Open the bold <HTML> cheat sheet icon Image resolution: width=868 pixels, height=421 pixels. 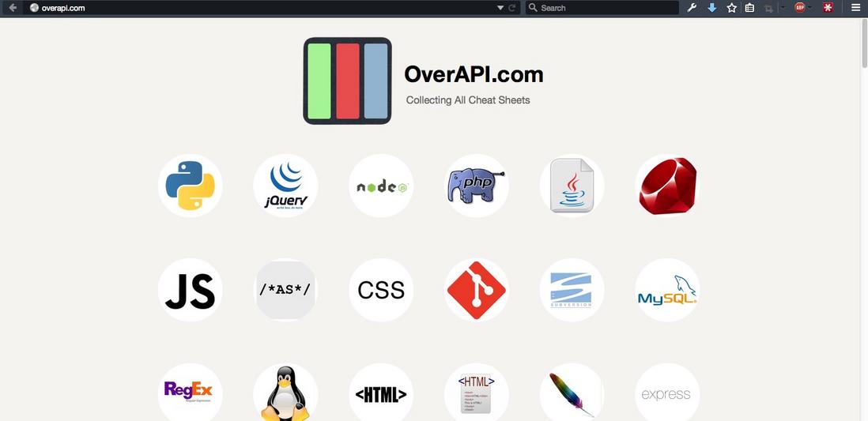(381, 393)
